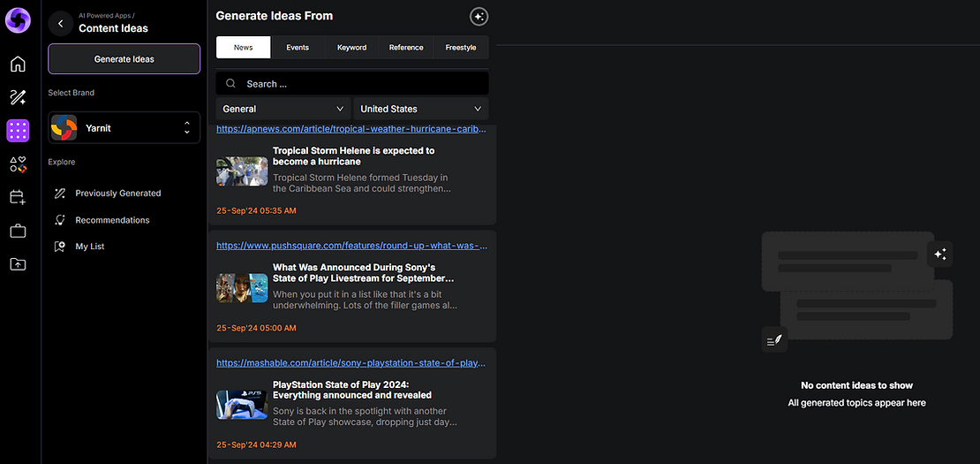
Task: Switch to the Freestyle tab
Action: point(461,48)
